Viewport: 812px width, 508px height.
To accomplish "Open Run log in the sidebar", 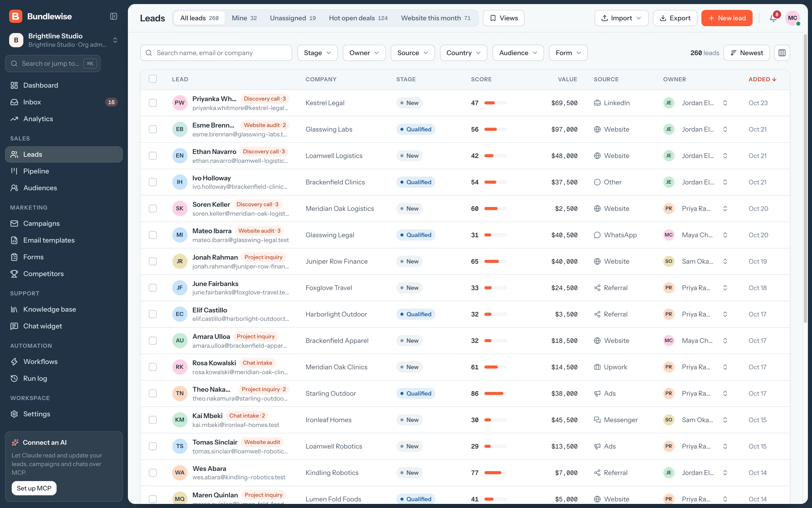I will click(64, 378).
